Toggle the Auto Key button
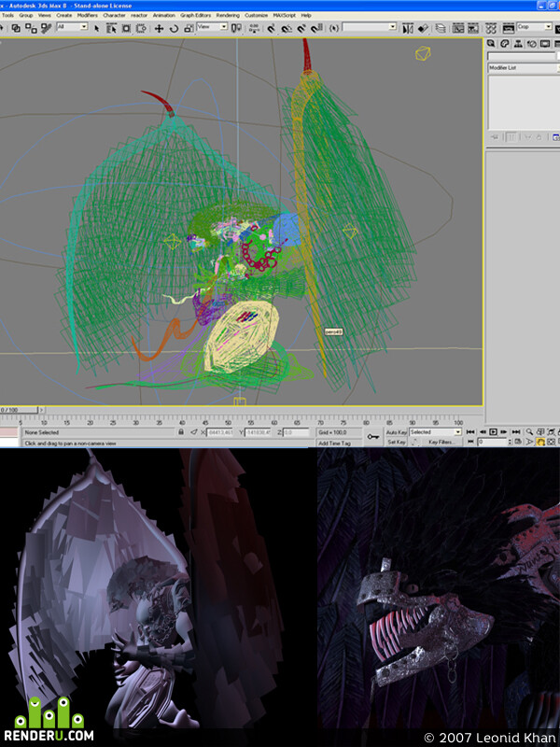 coord(396,432)
